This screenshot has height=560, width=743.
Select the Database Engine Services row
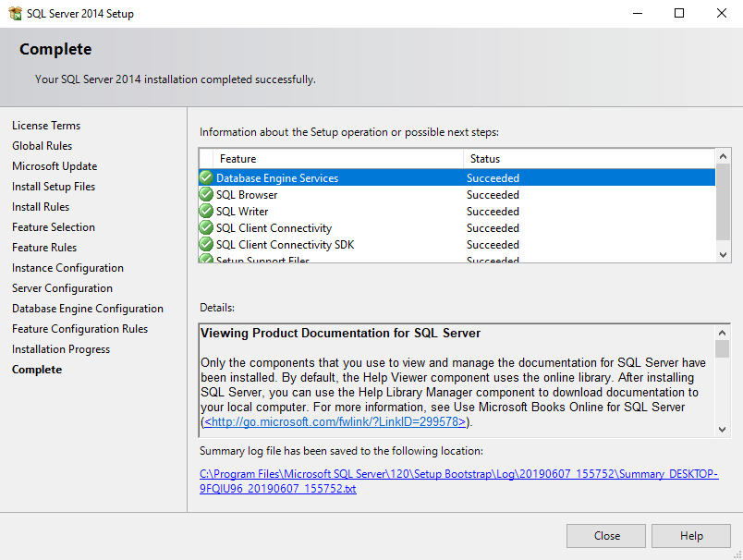[x=370, y=178]
